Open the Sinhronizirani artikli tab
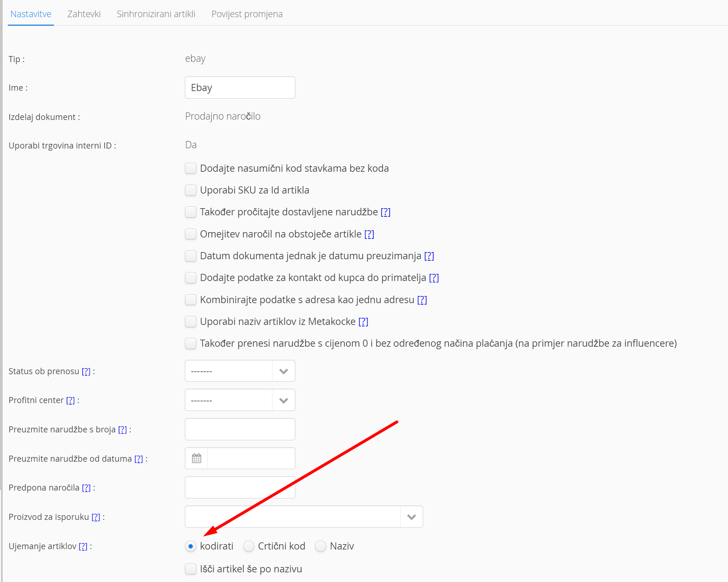 [x=156, y=14]
